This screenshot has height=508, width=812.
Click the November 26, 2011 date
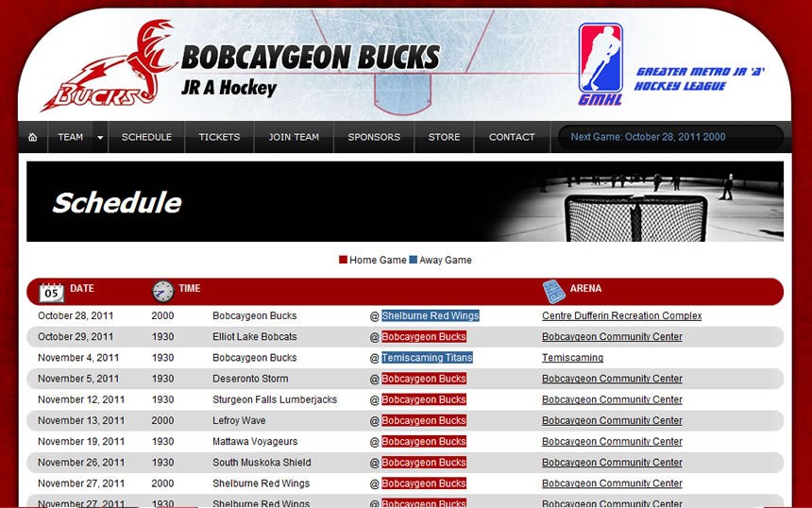click(81, 463)
